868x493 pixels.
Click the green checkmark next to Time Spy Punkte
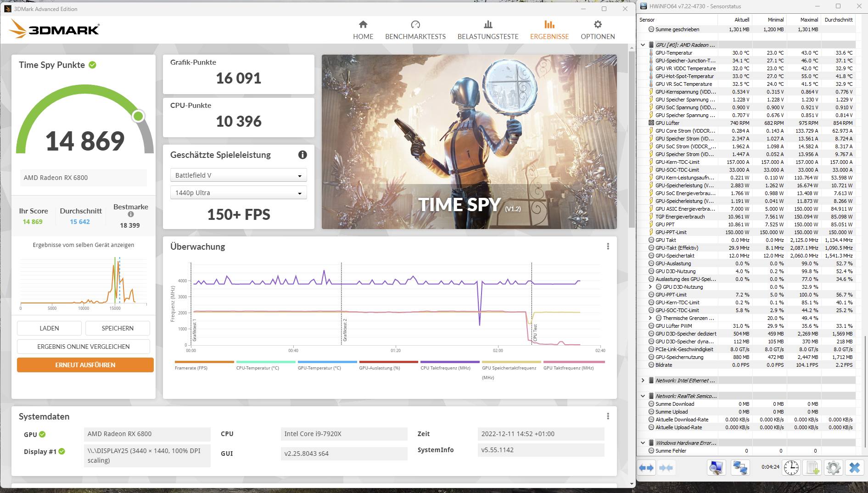pyautogui.click(x=93, y=65)
